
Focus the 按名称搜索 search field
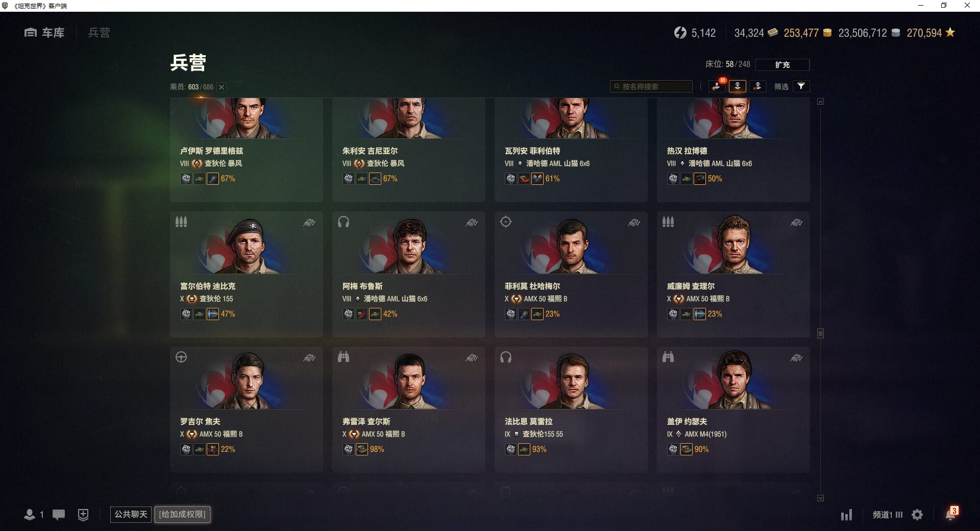[x=651, y=86]
